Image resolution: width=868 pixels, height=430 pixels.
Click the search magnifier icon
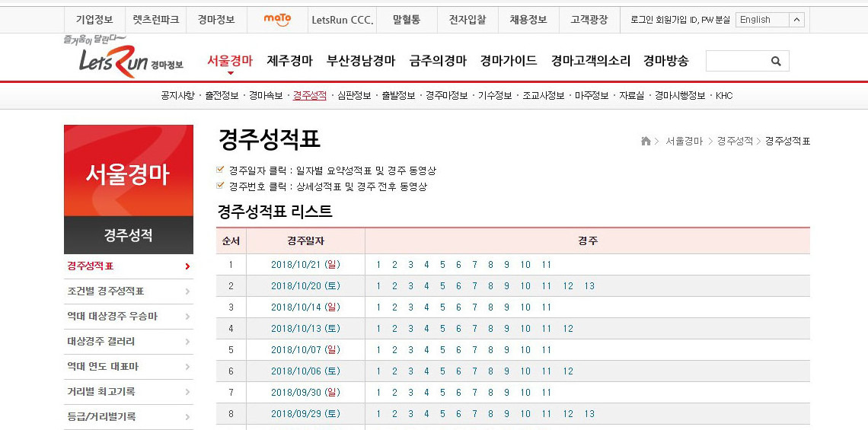776,61
